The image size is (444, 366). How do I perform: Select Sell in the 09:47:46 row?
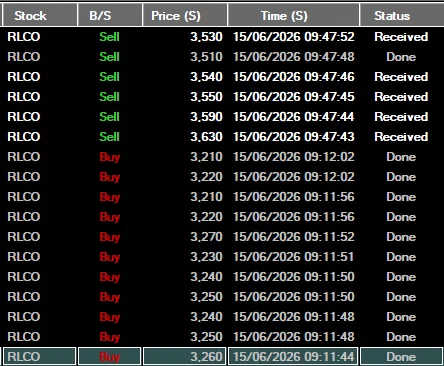click(x=109, y=77)
